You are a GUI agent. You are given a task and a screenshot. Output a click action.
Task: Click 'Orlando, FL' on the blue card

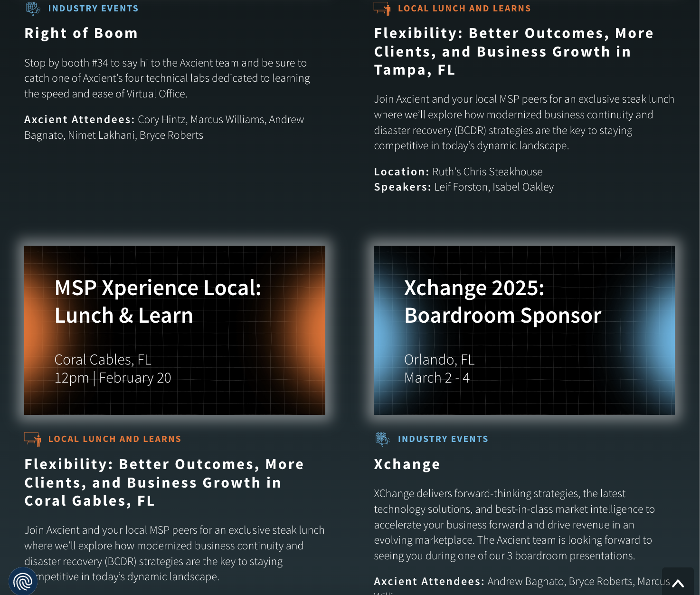439,360
